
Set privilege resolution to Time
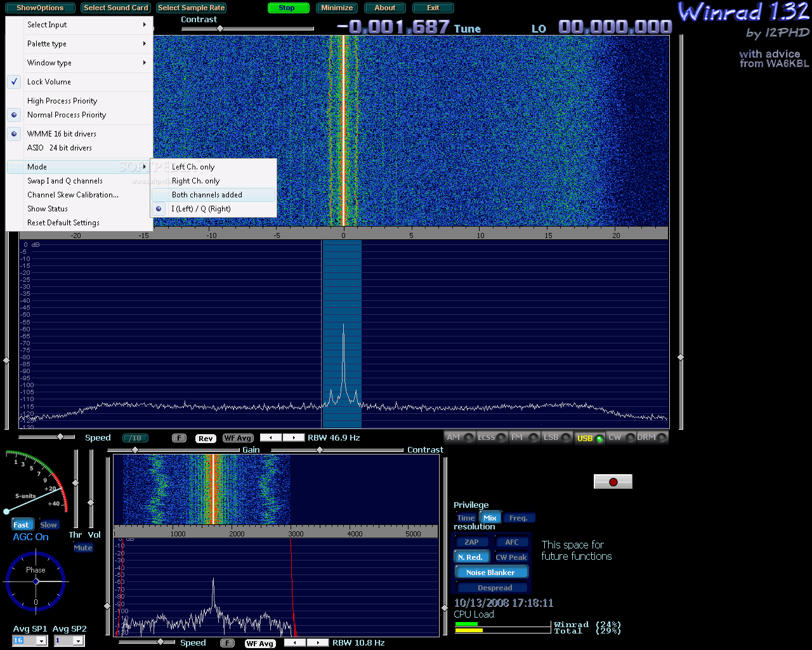pyautogui.click(x=466, y=518)
